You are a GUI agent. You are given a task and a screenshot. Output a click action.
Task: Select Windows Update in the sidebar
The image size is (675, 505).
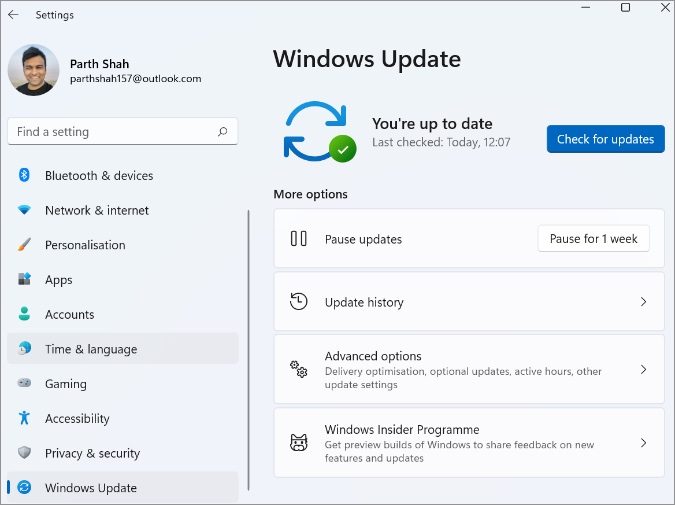click(123, 488)
